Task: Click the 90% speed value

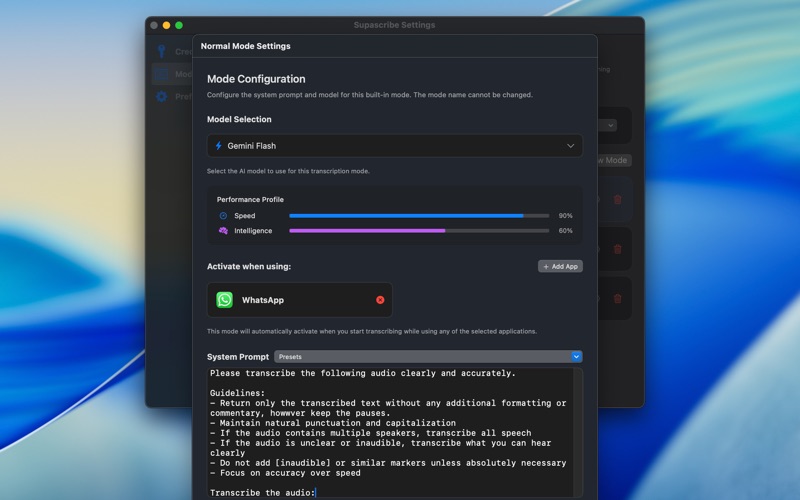Action: [x=565, y=216]
